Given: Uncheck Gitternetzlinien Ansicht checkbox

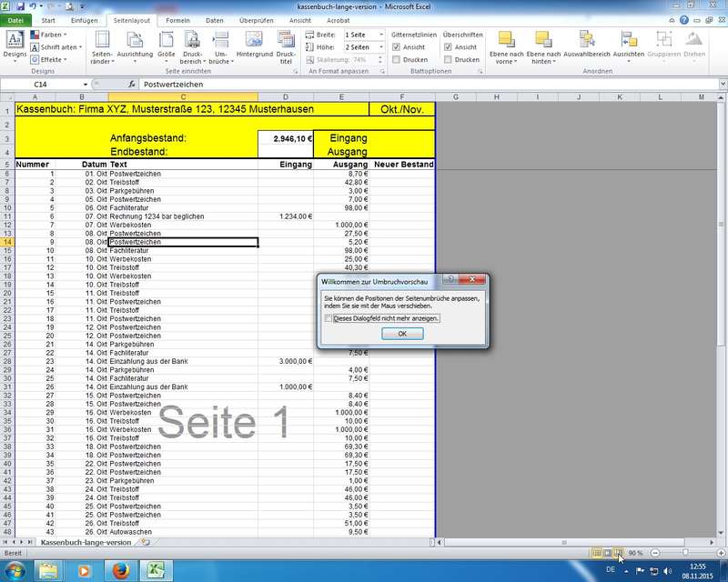Looking at the screenshot, I should [397, 47].
